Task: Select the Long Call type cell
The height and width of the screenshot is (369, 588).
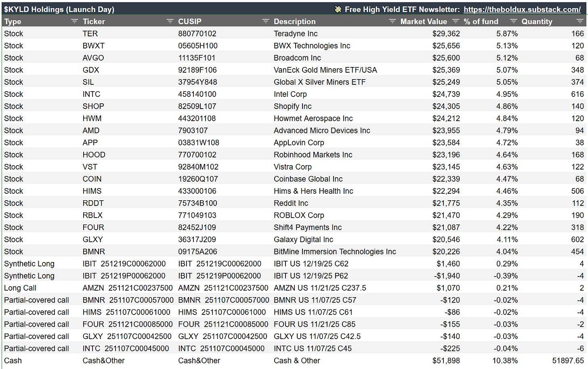Action: [x=20, y=288]
